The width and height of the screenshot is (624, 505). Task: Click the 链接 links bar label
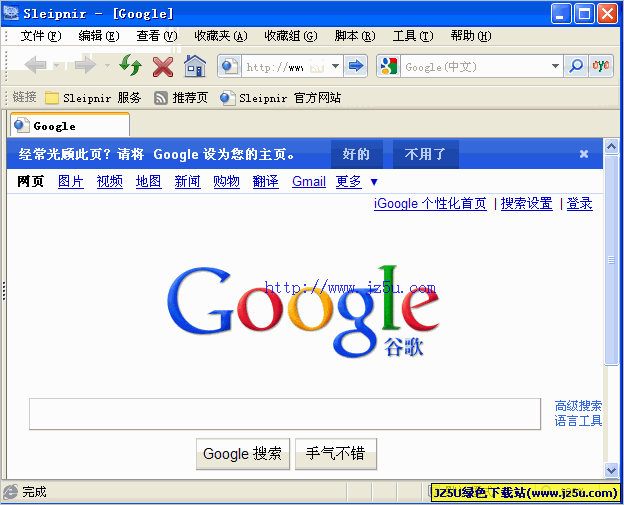click(x=24, y=97)
